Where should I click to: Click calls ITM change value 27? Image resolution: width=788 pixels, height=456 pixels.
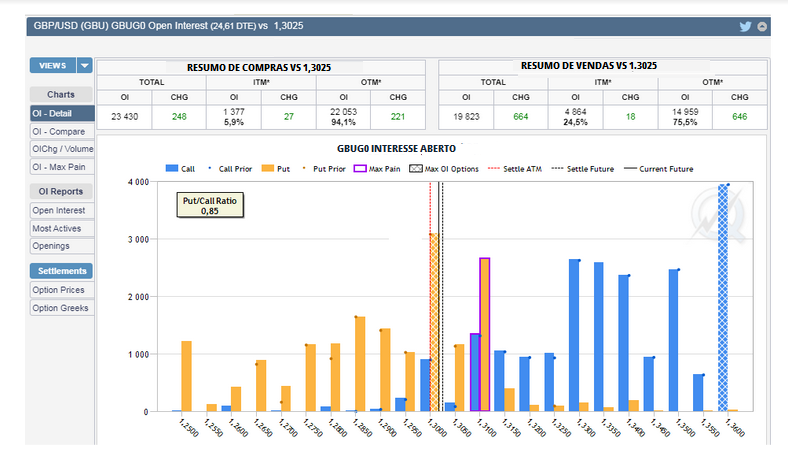click(x=289, y=117)
